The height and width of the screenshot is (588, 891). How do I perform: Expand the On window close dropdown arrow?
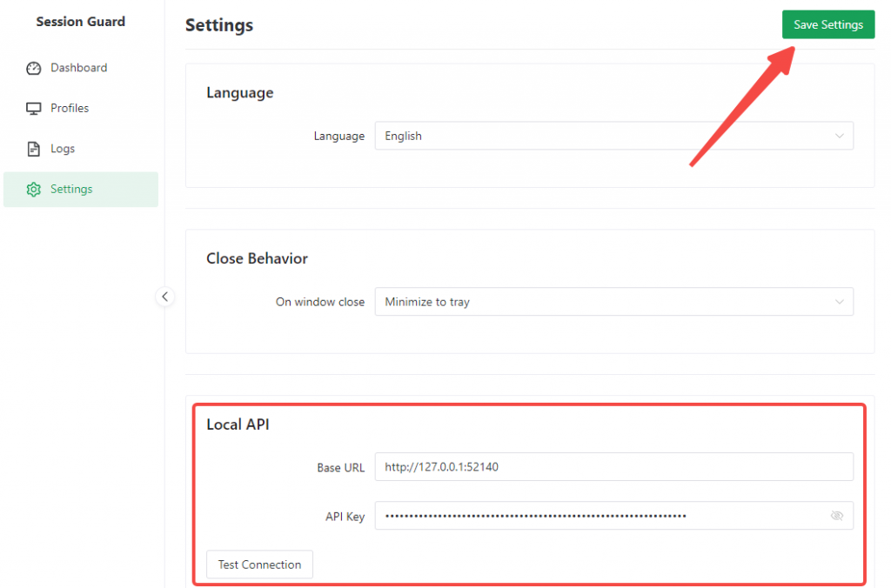click(x=839, y=302)
